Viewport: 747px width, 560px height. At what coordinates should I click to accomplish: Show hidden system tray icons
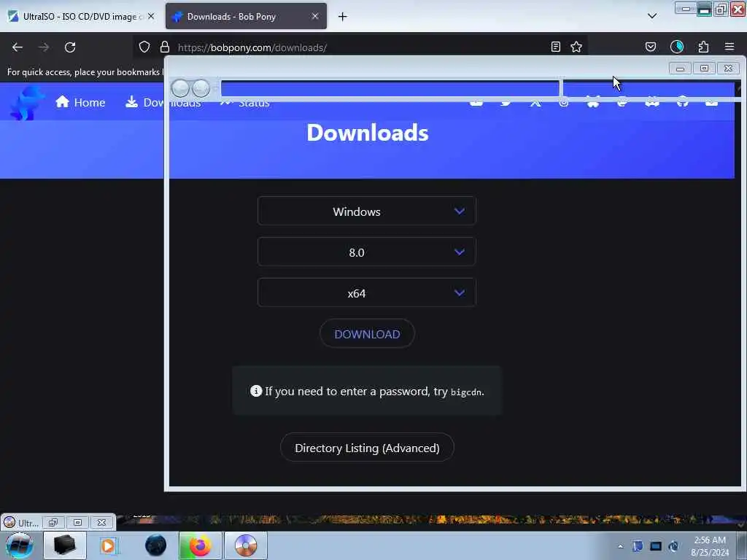click(620, 547)
